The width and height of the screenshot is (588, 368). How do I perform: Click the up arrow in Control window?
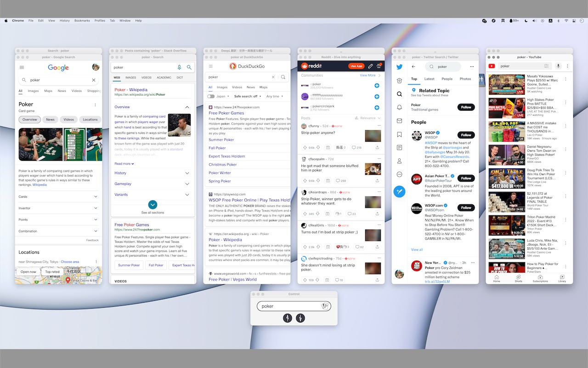(288, 318)
